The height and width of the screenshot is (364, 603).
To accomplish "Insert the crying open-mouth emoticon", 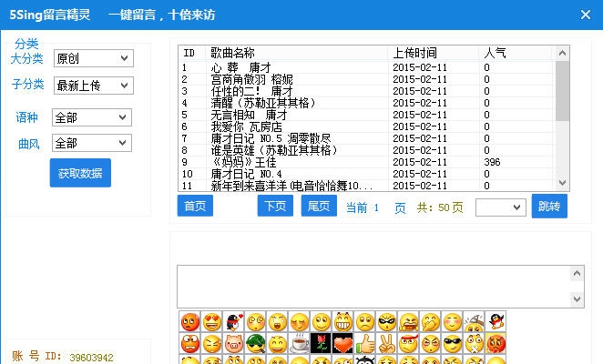I will point(278,322).
